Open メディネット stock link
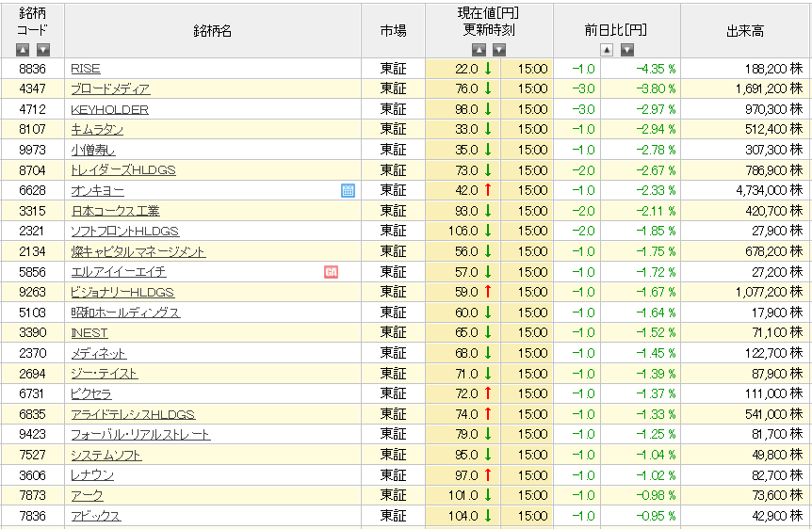Image resolution: width=812 pixels, height=529 pixels. click(99, 354)
